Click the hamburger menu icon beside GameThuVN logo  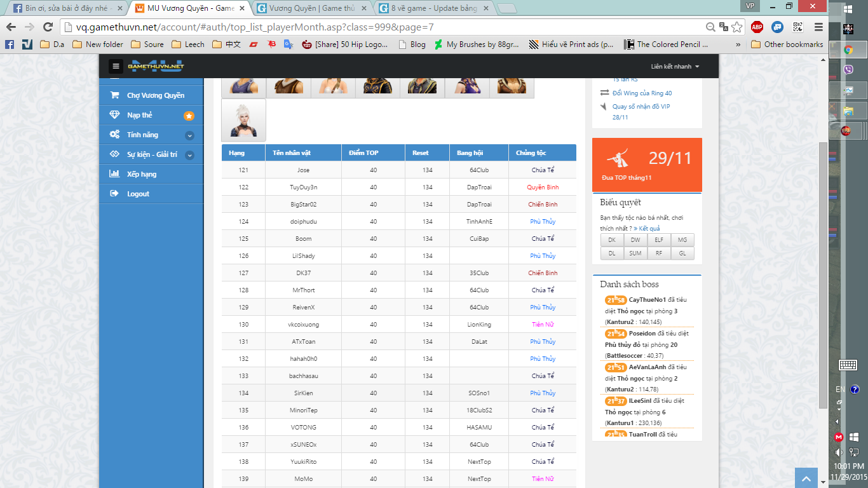click(116, 67)
